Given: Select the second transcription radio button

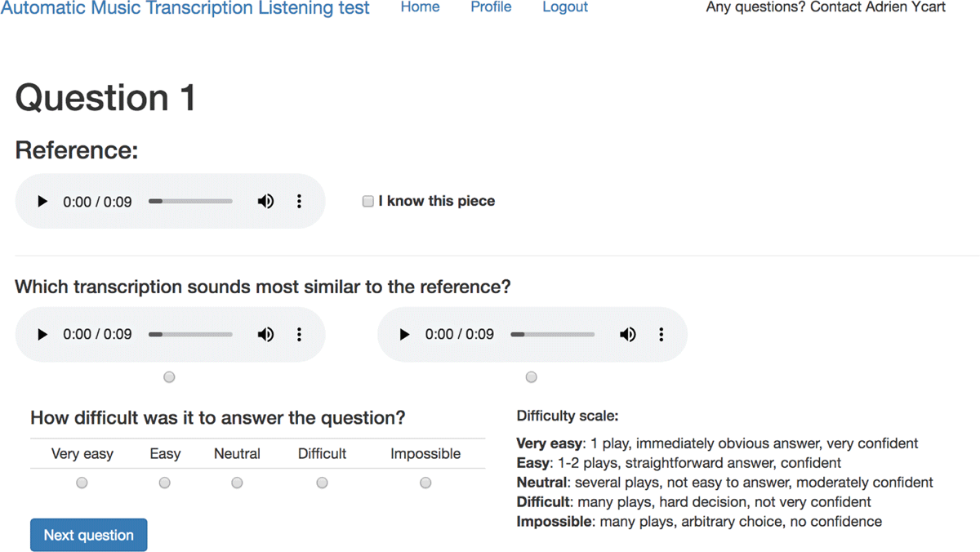Looking at the screenshot, I should (x=532, y=377).
